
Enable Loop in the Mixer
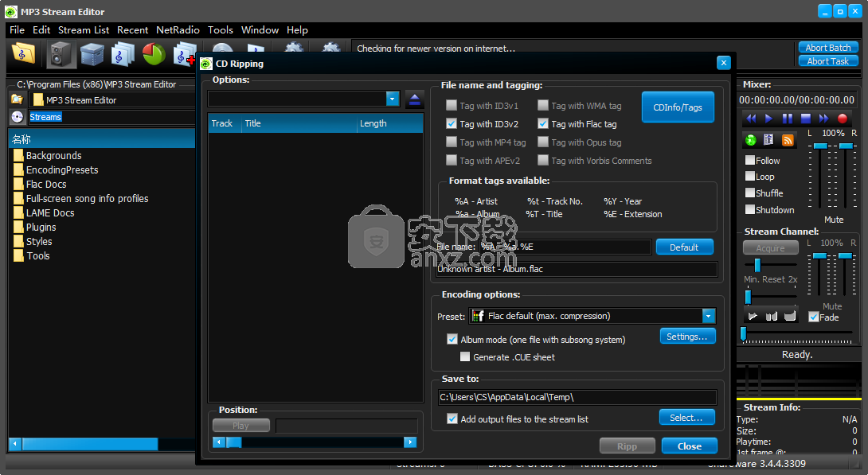point(750,176)
